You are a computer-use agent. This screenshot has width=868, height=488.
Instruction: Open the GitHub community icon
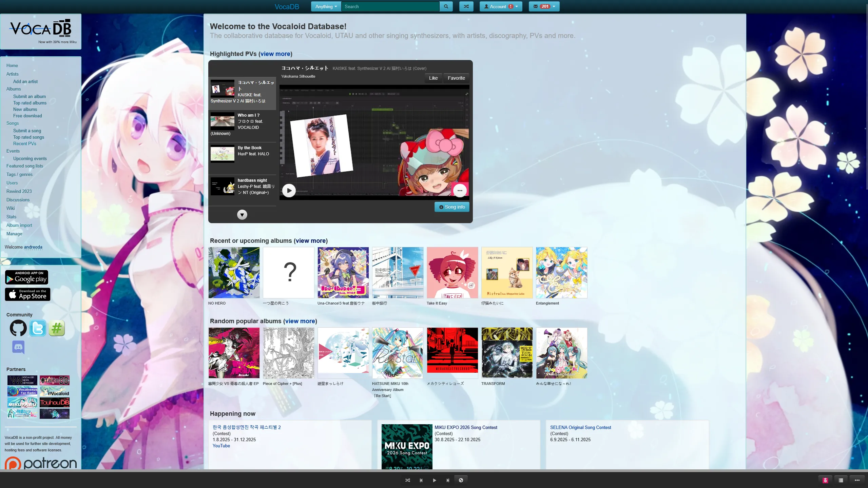tap(18, 328)
